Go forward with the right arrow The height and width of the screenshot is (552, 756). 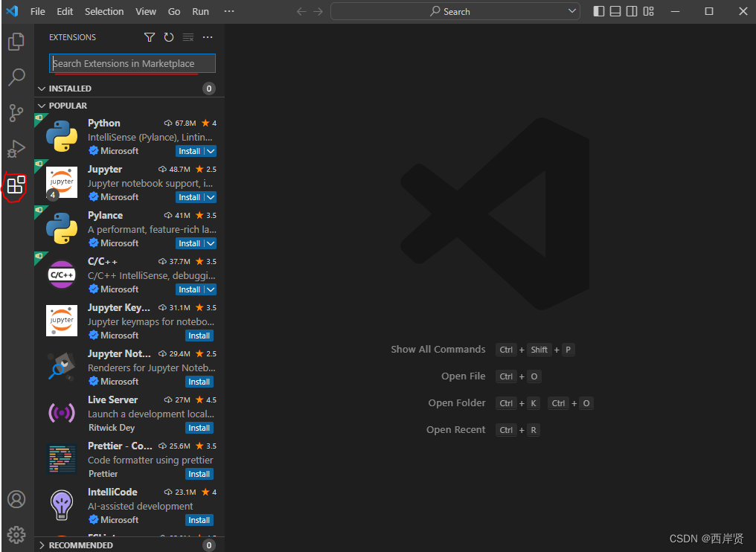point(318,11)
